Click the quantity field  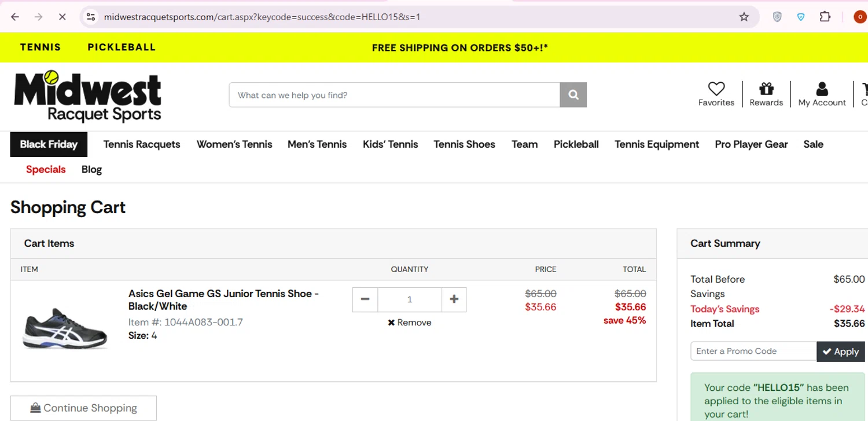410,299
